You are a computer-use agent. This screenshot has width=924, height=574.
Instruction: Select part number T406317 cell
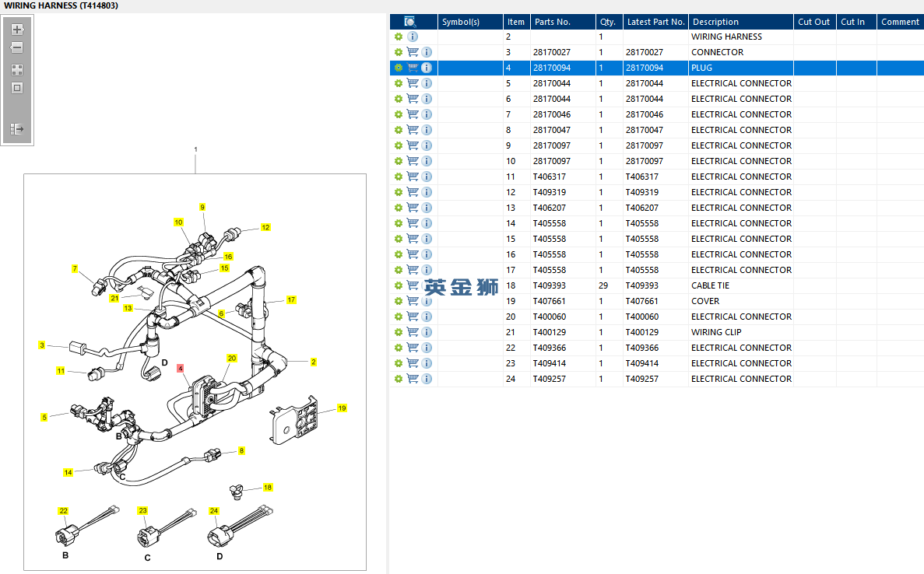(x=550, y=177)
